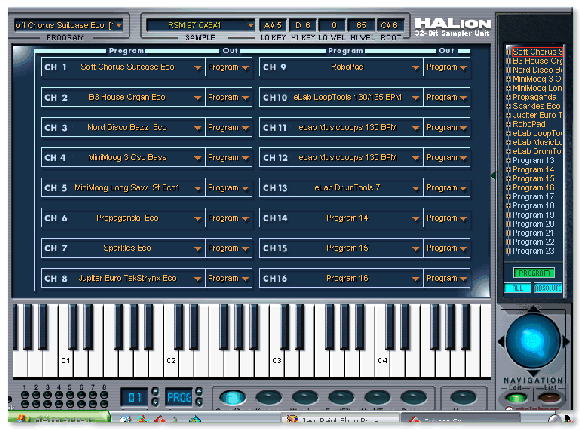The height and width of the screenshot is (430, 580).
Task: Expand Program 23 in the program list
Action: coord(509,251)
